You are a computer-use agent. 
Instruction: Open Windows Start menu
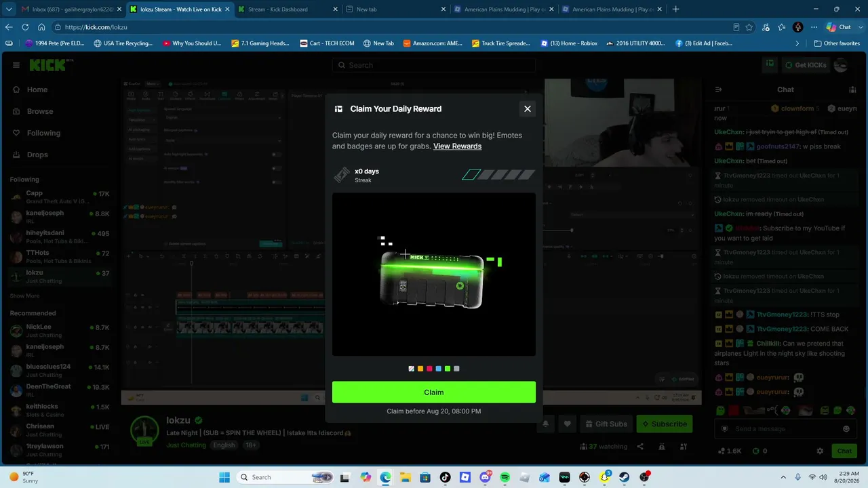point(224,477)
